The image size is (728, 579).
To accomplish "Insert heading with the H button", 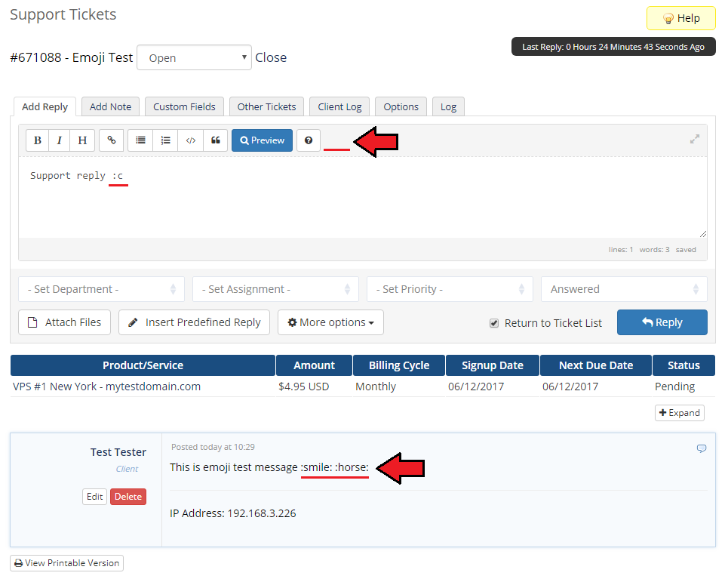I will coord(82,140).
